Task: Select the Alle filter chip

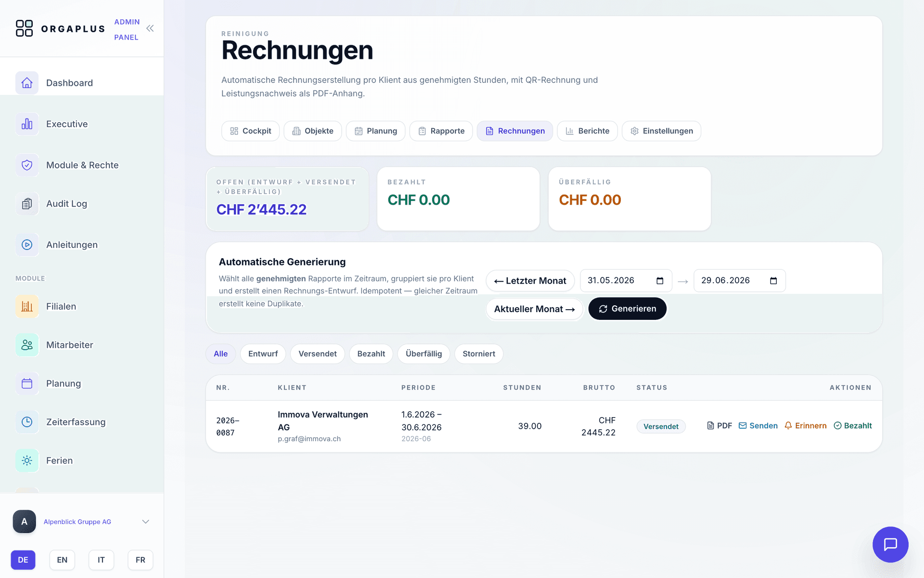Action: 220,354
